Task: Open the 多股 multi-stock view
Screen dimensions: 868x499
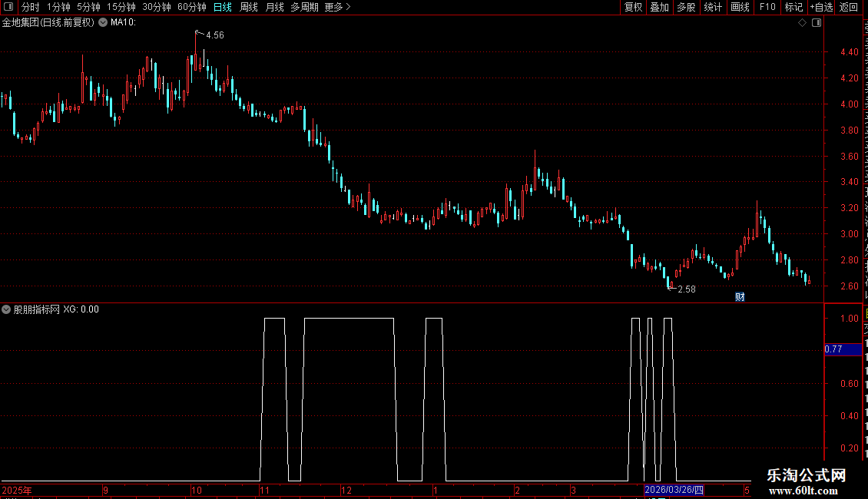Action: click(687, 7)
